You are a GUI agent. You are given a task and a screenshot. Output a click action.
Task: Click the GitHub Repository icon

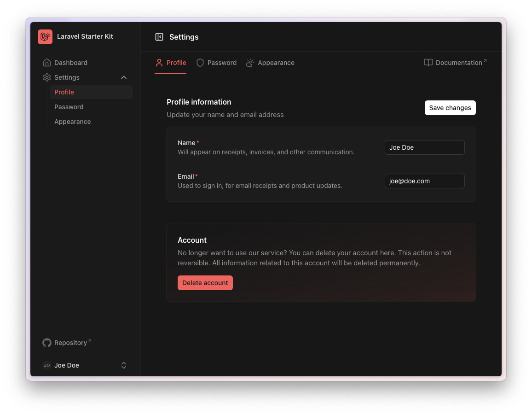click(46, 343)
